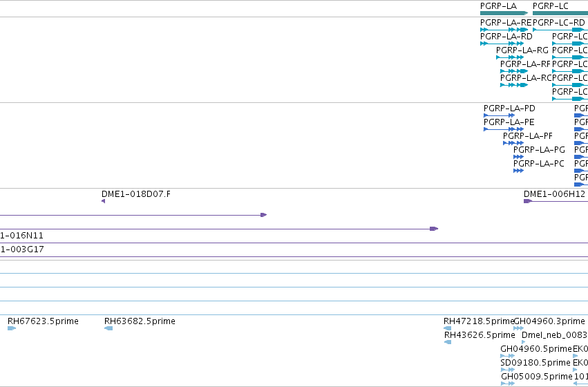Select the teal PGRP-LA gene arrow bar
The height and width of the screenshot is (387, 588).
point(504,14)
